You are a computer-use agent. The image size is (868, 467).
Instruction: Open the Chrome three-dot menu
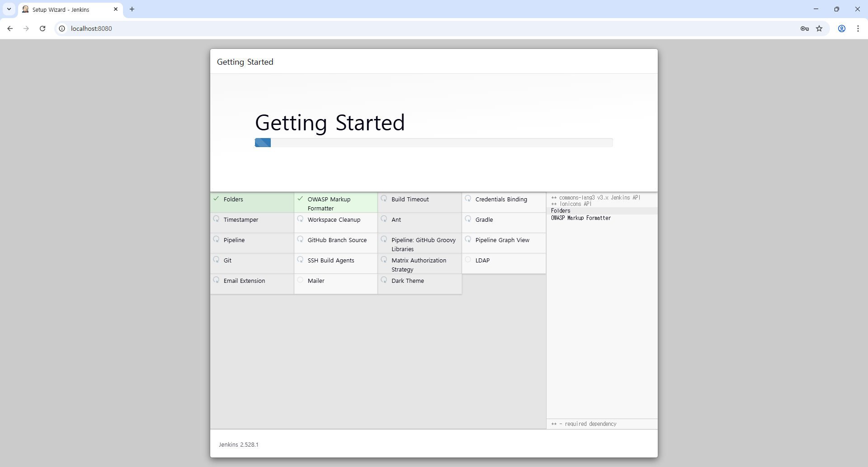coord(858,29)
